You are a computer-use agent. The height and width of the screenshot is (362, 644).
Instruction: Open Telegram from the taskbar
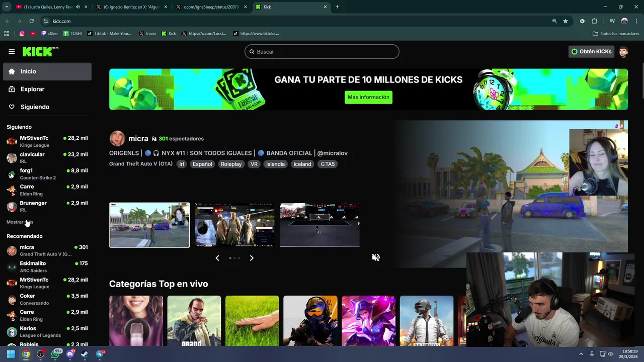click(x=100, y=354)
